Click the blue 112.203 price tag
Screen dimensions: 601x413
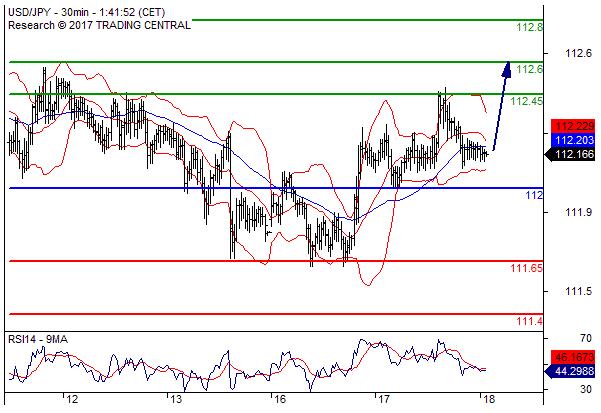pyautogui.click(x=573, y=140)
